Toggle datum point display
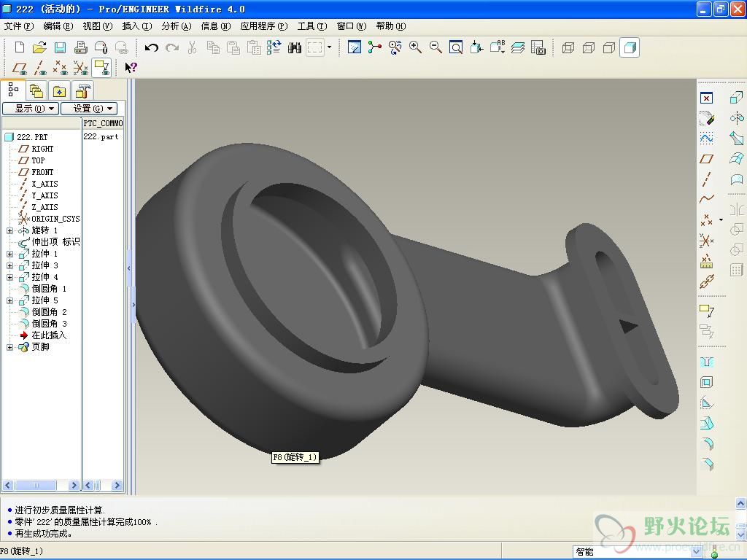 (x=61, y=68)
